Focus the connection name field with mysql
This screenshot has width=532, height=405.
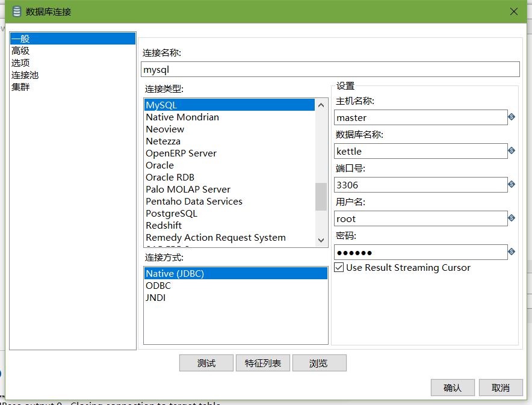[x=330, y=70]
